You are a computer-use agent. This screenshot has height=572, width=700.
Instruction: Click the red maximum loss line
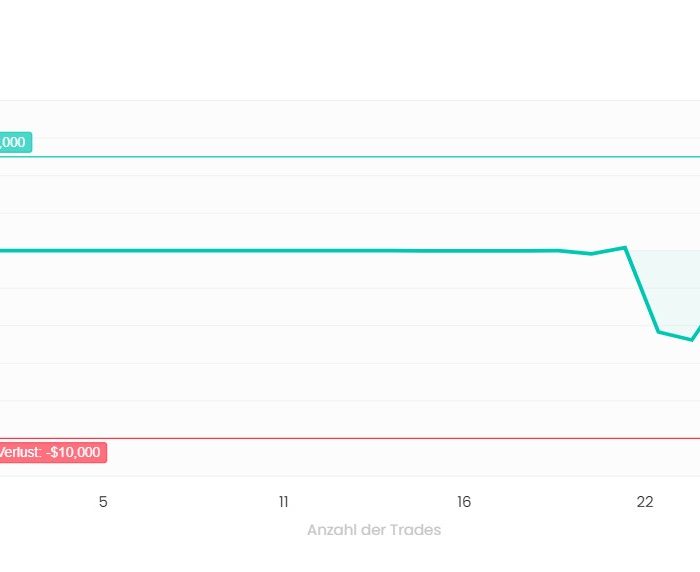click(357, 438)
